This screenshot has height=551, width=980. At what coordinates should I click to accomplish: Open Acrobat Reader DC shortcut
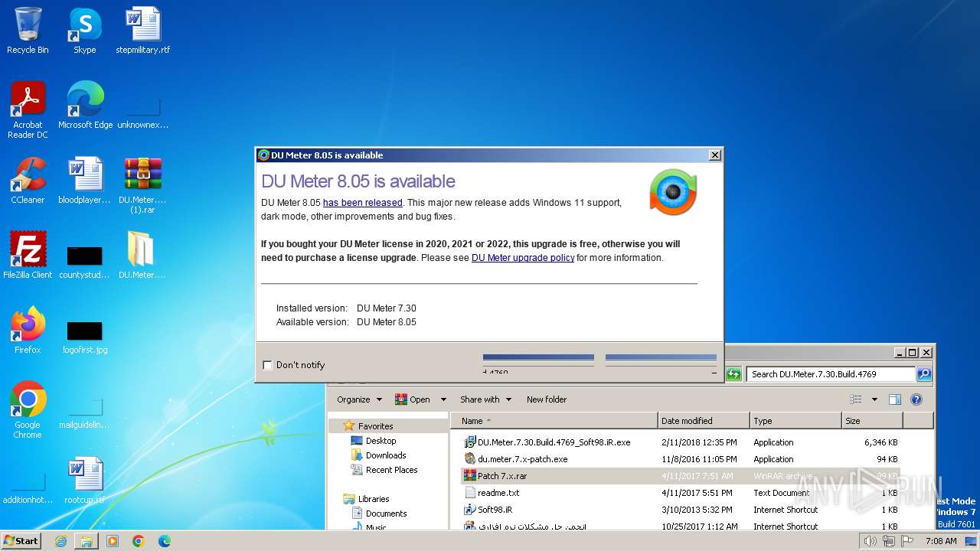pyautogui.click(x=28, y=110)
